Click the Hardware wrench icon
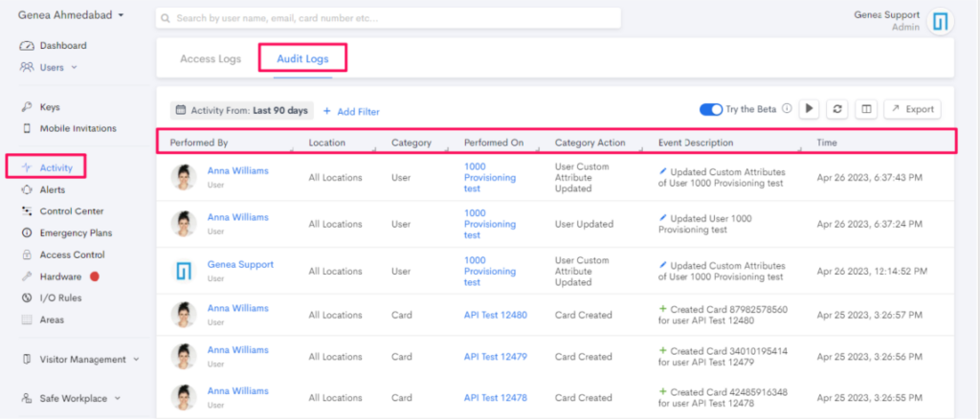 tap(26, 276)
